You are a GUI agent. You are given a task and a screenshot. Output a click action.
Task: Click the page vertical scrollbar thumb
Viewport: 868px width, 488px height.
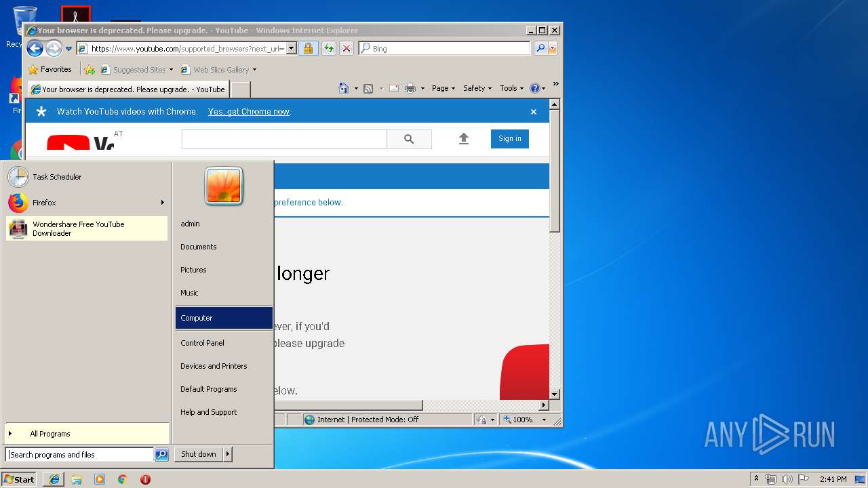coord(554,171)
